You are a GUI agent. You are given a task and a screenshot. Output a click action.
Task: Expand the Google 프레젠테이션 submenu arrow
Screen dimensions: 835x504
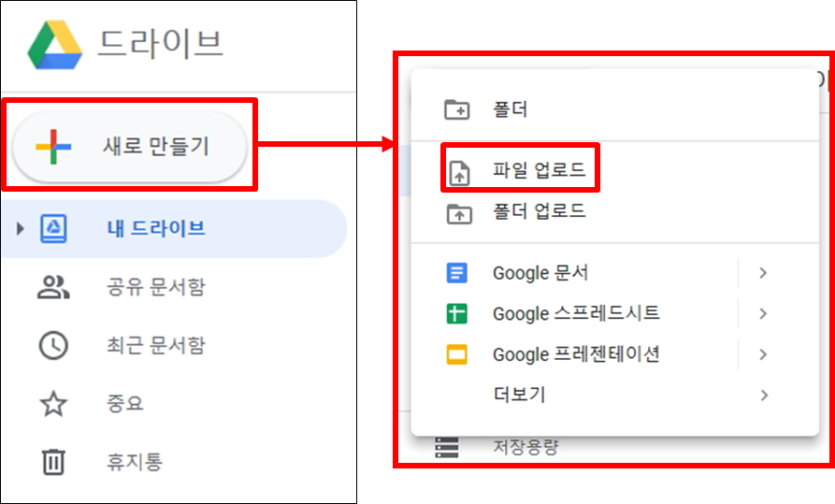[x=763, y=354]
